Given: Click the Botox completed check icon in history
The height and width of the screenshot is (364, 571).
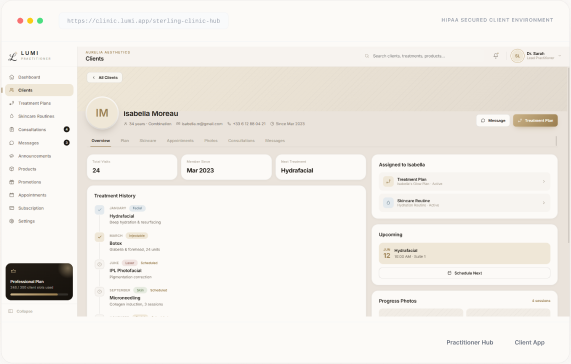Looking at the screenshot, I should click(99, 237).
